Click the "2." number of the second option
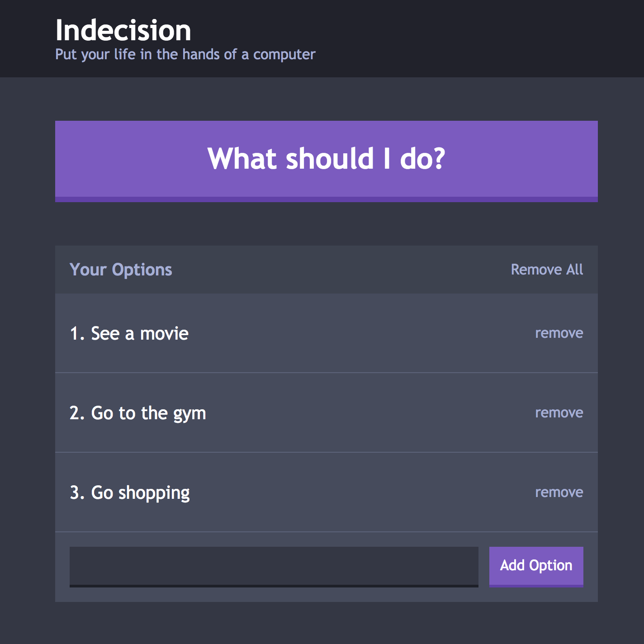This screenshot has height=644, width=644. tap(77, 413)
